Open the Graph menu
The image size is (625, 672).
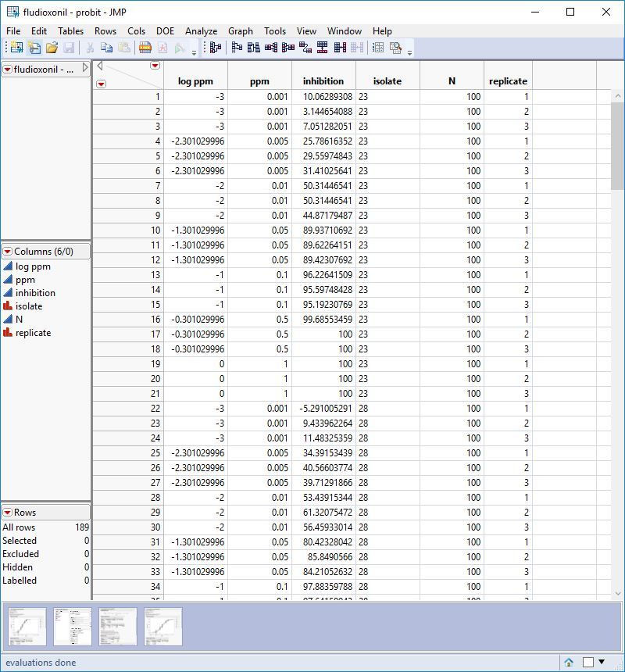coord(241,30)
